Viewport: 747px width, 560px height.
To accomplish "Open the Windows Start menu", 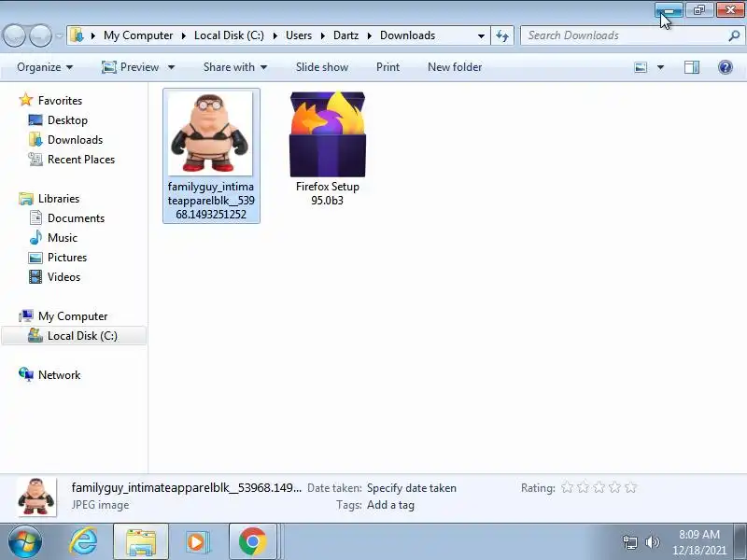I will point(24,541).
